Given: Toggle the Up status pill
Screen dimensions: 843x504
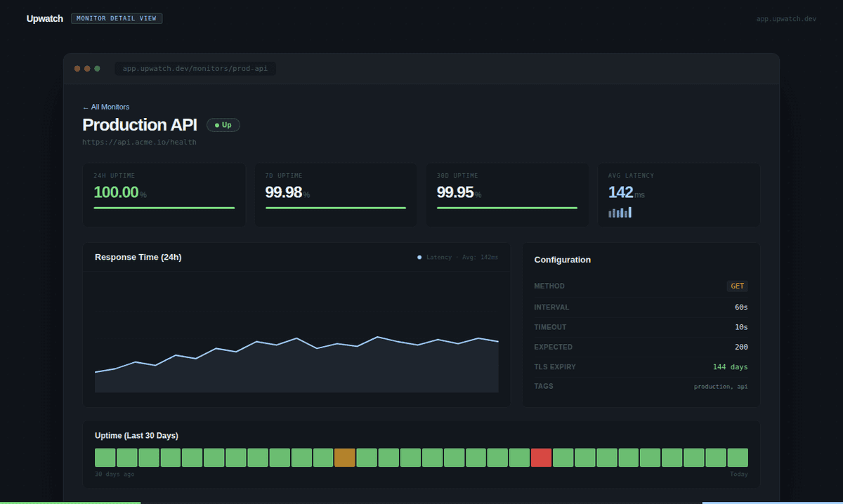Looking at the screenshot, I should tap(223, 124).
